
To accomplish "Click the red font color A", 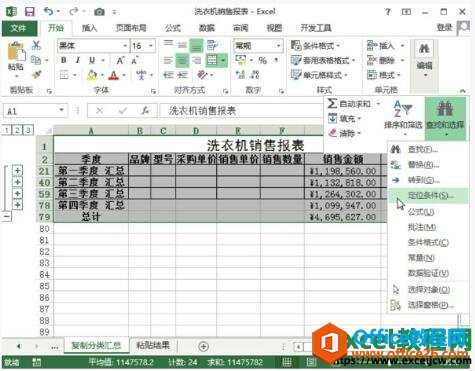I will click(114, 75).
